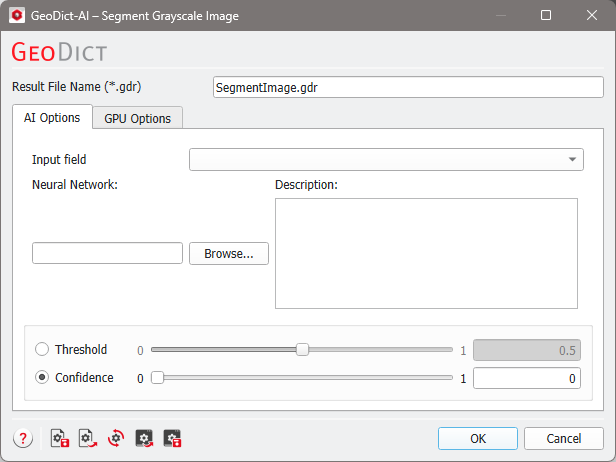Screen dimensions: 616x462
Task: Reset settings to defaults icon
Action: 116,438
